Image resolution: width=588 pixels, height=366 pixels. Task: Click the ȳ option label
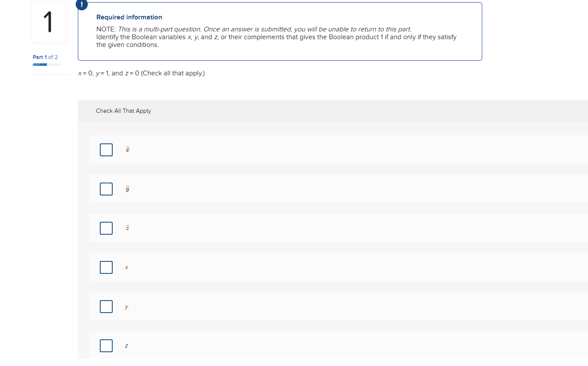click(127, 189)
